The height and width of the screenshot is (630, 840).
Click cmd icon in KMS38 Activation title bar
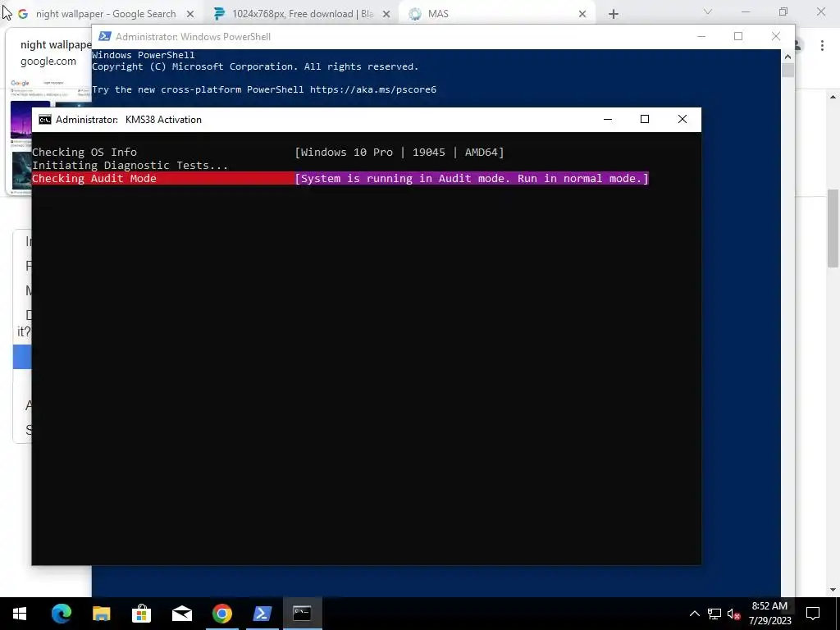click(45, 120)
